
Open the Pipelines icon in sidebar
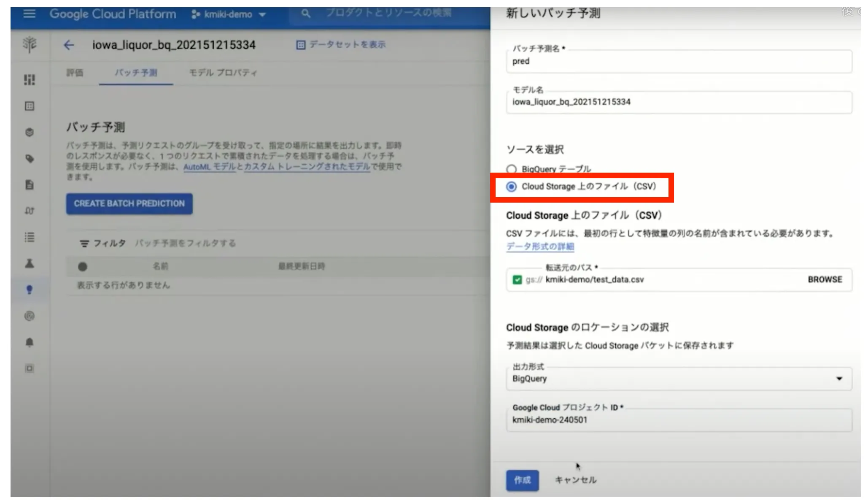(30, 211)
